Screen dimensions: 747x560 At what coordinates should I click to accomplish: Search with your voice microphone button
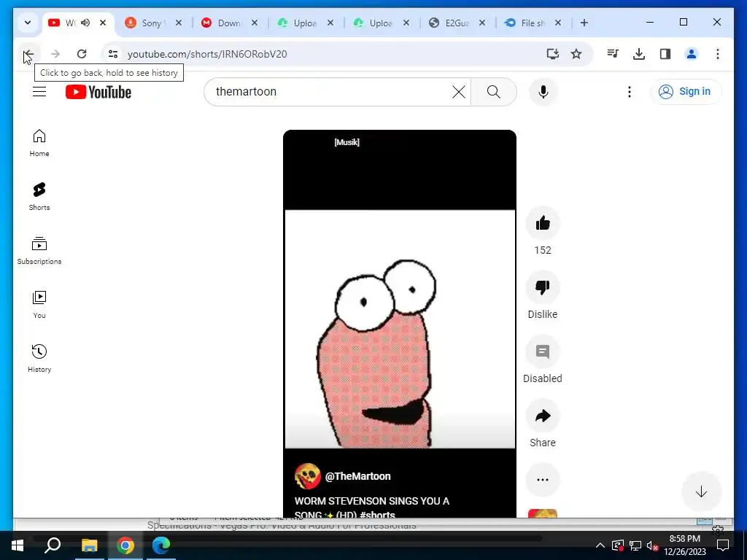click(x=543, y=91)
